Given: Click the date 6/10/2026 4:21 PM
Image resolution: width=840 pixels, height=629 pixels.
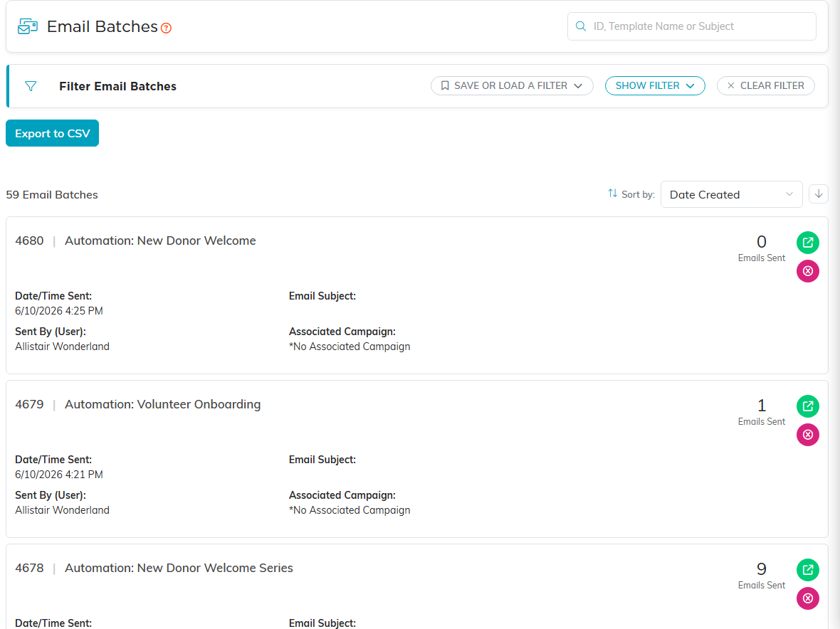Looking at the screenshot, I should point(59,475).
